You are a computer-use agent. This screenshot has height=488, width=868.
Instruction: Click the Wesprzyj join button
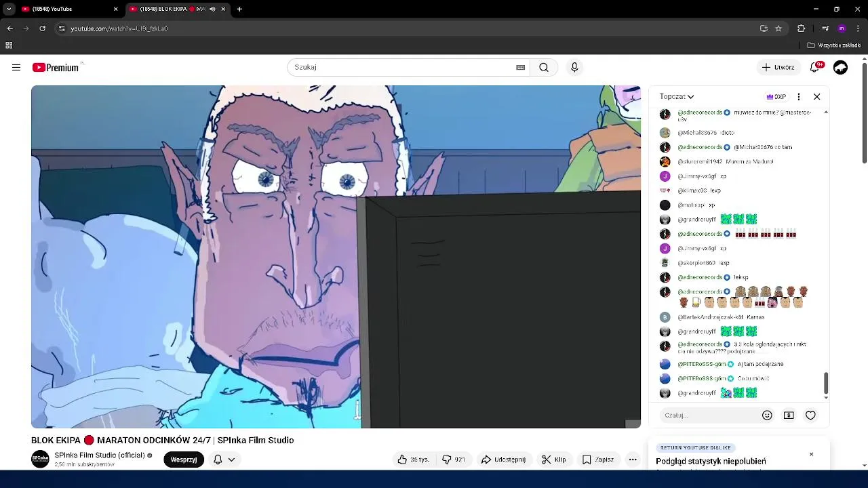tap(184, 460)
